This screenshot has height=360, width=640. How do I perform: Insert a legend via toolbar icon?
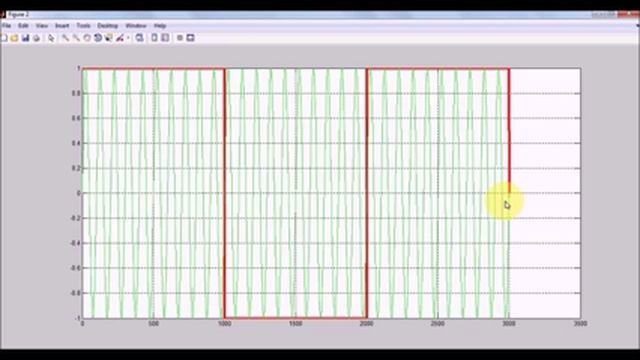165,38
